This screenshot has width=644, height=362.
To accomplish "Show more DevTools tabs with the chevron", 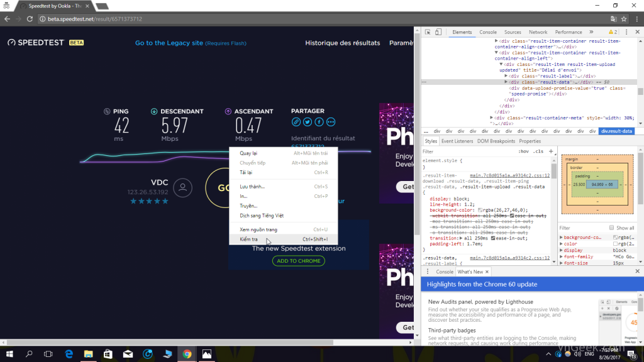I will pyautogui.click(x=591, y=32).
